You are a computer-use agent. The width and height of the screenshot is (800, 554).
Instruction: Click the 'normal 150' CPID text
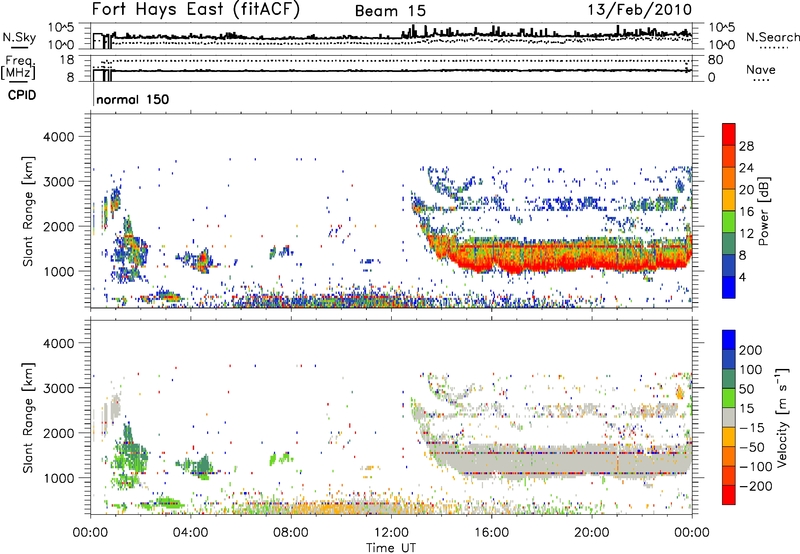tap(133, 99)
